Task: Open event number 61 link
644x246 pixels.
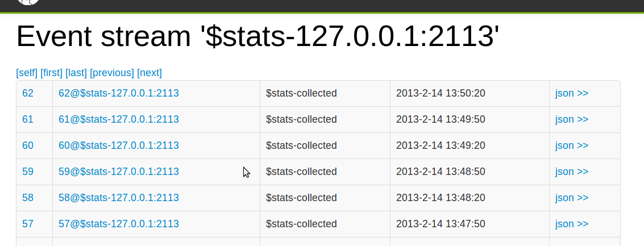Action: [x=28, y=119]
